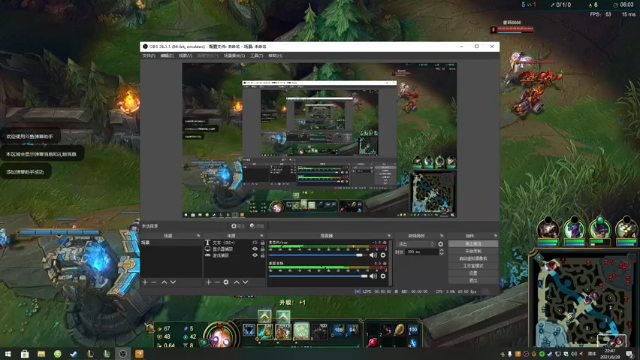Open the 桌面音频 gear settings in the mixer
640x360 pixels.
coord(383,276)
